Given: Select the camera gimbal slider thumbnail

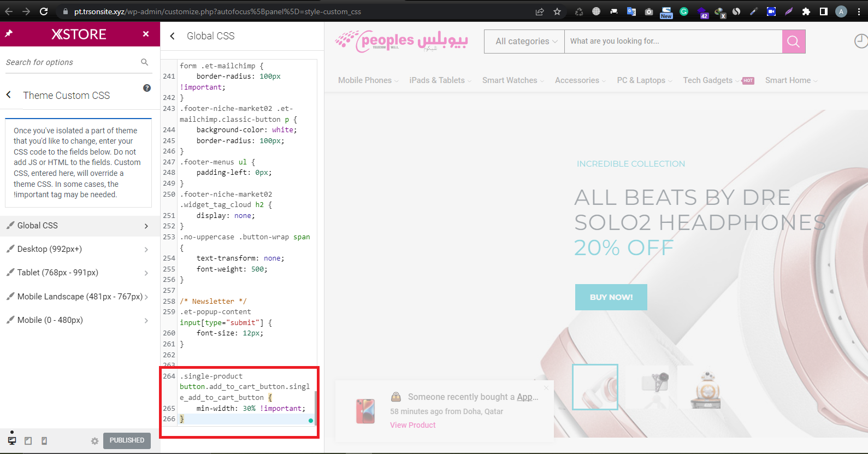Looking at the screenshot, I should point(652,387).
